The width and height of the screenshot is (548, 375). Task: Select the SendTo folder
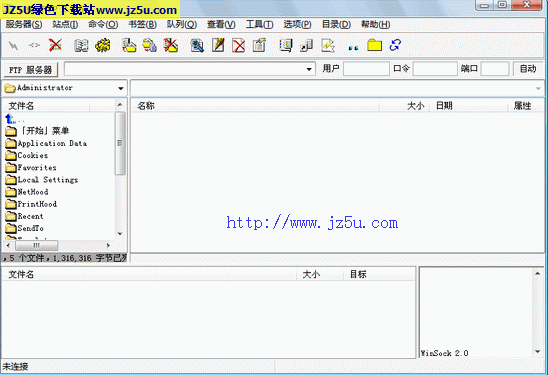tap(24, 228)
